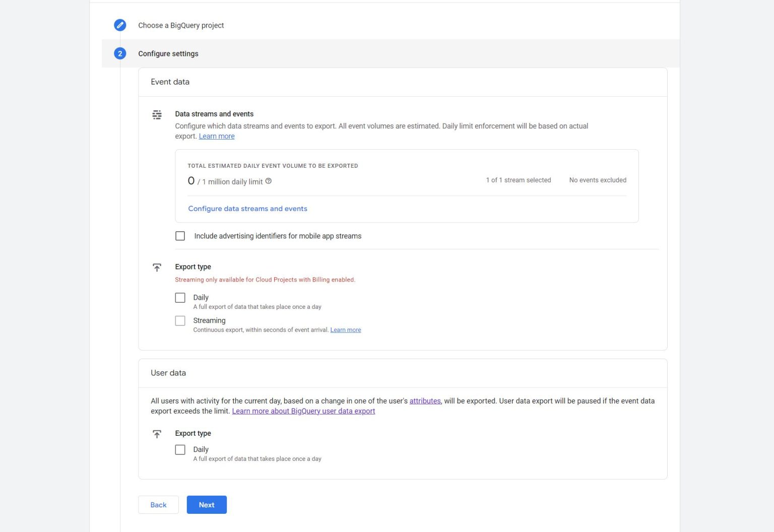Viewport: 774px width, 532px height.
Task: Enable advertising identifiers for mobile app streams
Action: pos(180,236)
